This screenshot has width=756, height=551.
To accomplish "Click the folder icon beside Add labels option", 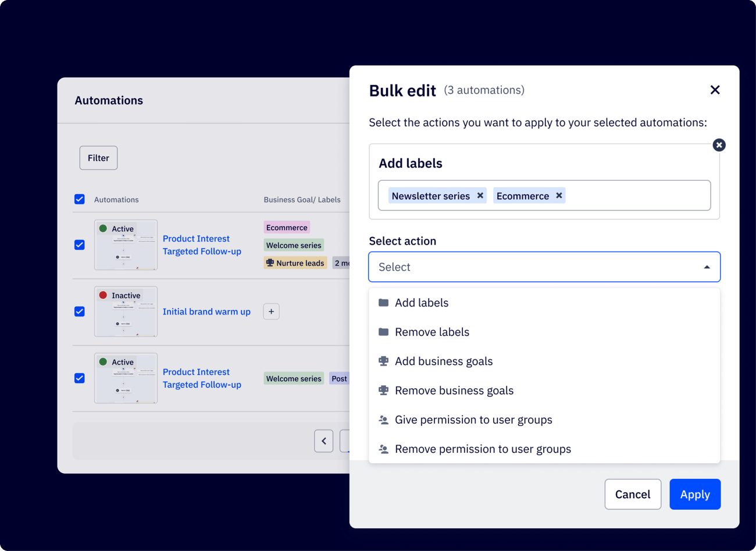I will (383, 302).
